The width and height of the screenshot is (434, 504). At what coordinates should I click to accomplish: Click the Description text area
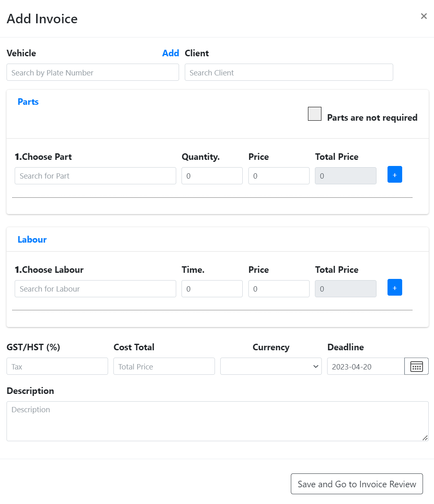pyautogui.click(x=217, y=421)
